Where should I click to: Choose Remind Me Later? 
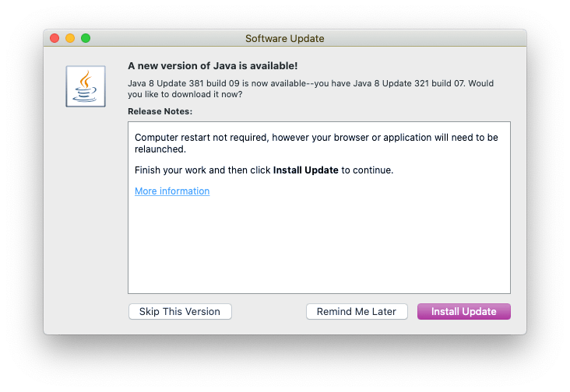[357, 311]
